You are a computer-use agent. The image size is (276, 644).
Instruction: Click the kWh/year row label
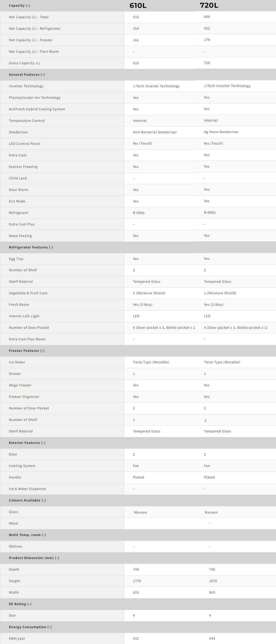click(17, 639)
